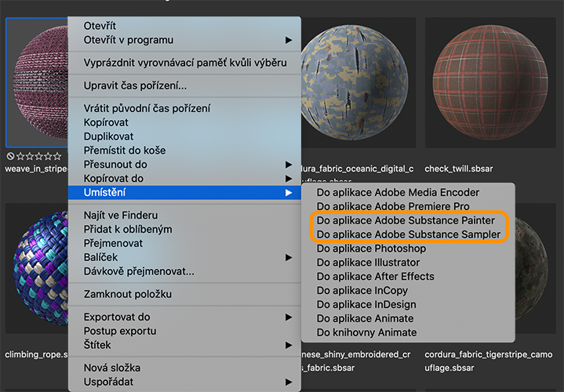Choose 'Do aplikace Adobe Media Encoder'
The width and height of the screenshot is (564, 392).
(398, 192)
